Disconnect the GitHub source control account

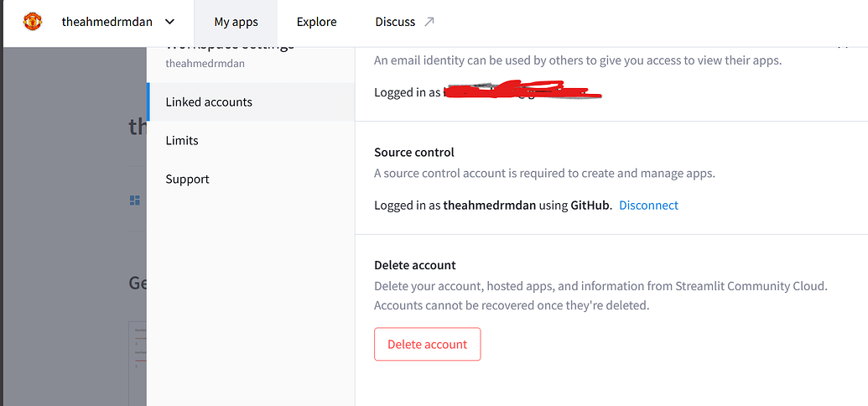[648, 205]
